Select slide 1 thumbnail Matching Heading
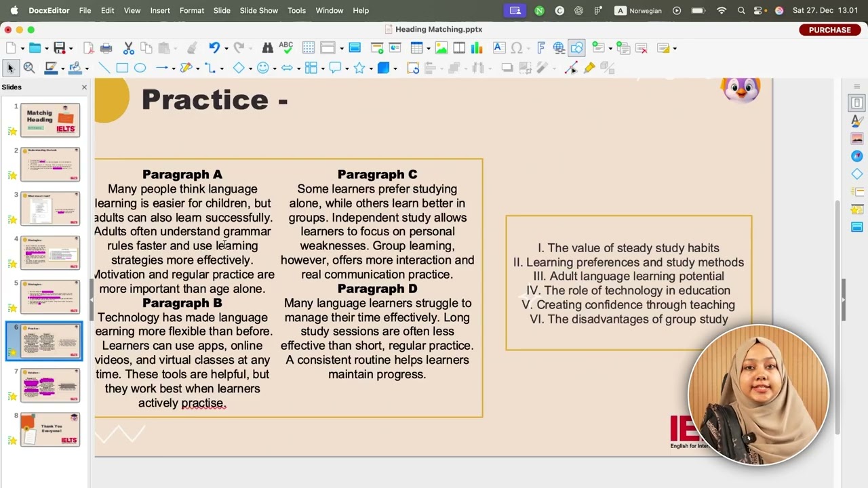 point(50,120)
